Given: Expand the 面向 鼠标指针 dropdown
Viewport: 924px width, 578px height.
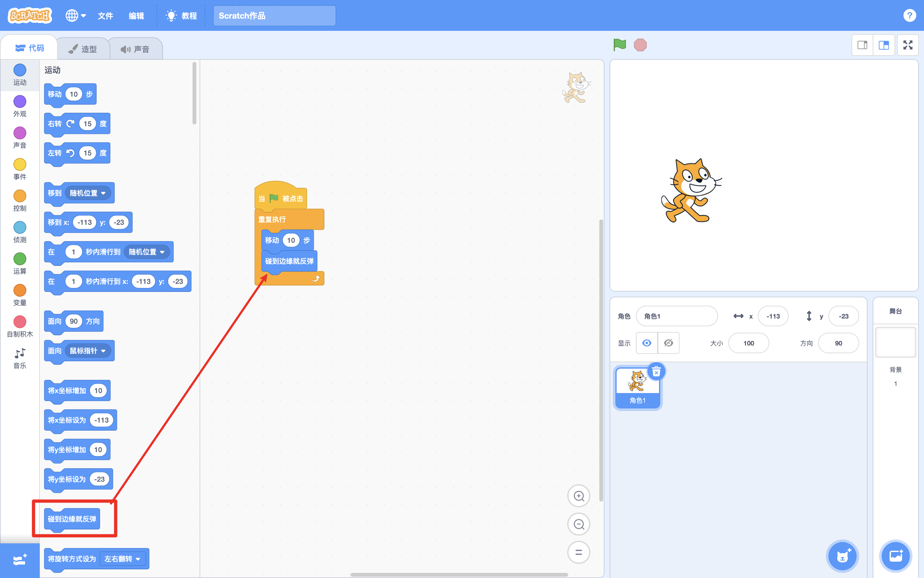Looking at the screenshot, I should coord(88,351).
